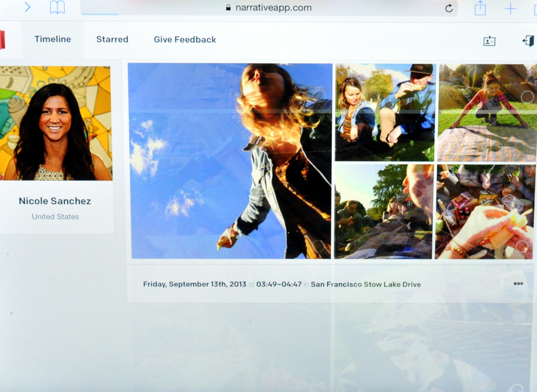Reload the narrativeapp.com page
The image size is (537, 392).
449,8
